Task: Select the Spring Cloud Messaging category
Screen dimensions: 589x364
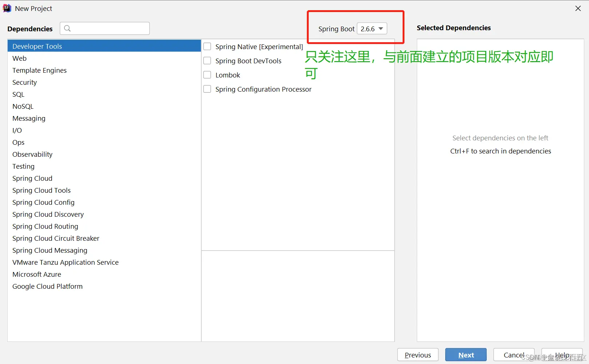Action: click(x=104, y=250)
